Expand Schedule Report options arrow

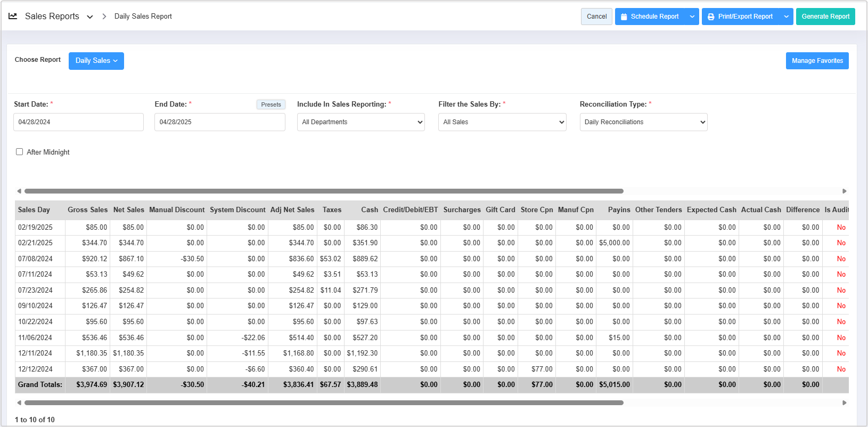click(x=692, y=17)
